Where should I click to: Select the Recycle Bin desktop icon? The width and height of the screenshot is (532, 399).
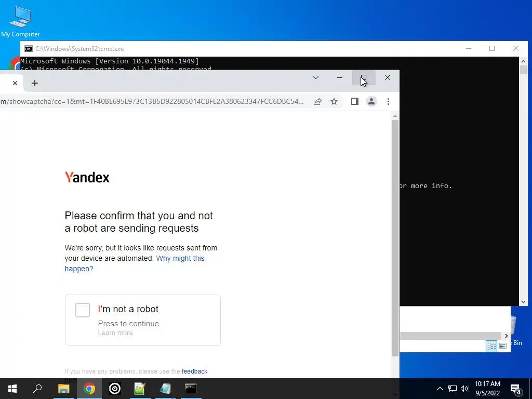click(x=516, y=330)
